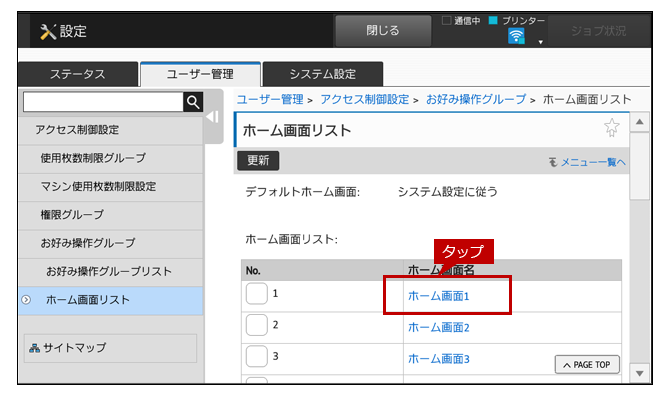Click the アクセス制御設定 breadcrumb link

point(364,100)
